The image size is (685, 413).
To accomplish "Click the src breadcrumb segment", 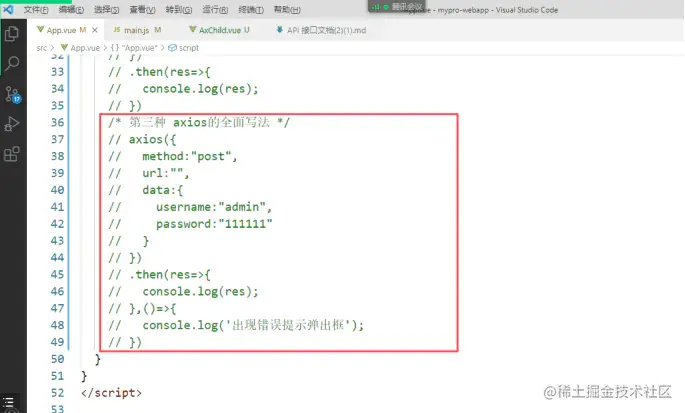I will click(x=42, y=48).
